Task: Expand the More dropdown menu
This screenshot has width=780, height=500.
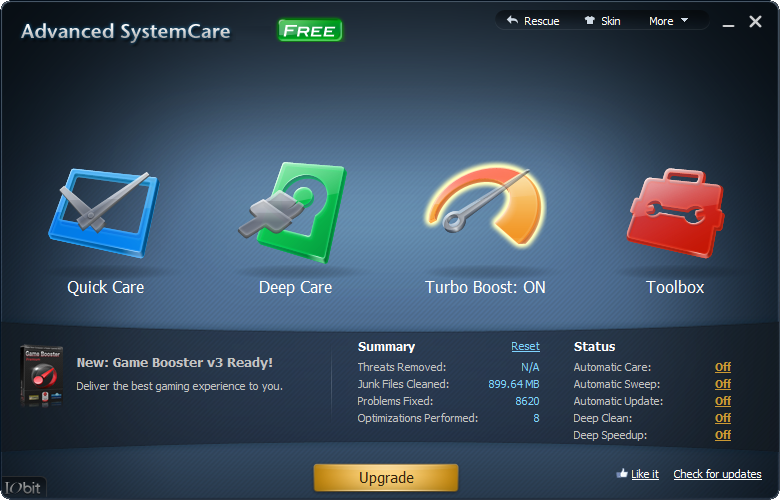Action: [x=669, y=21]
